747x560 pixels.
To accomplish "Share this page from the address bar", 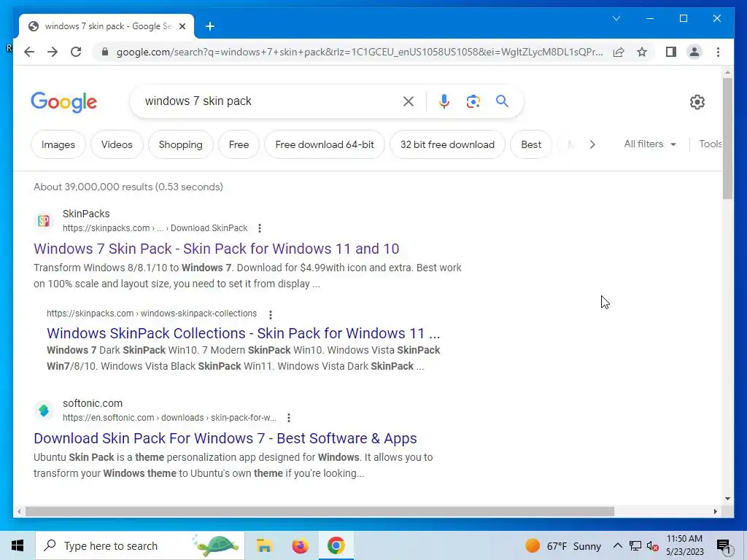I will point(619,52).
